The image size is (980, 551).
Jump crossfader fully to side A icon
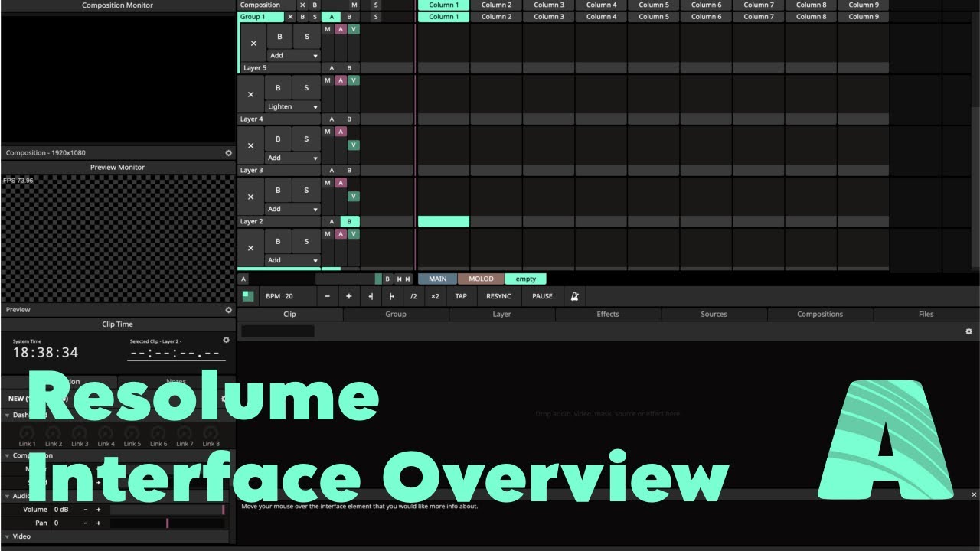[x=399, y=279]
